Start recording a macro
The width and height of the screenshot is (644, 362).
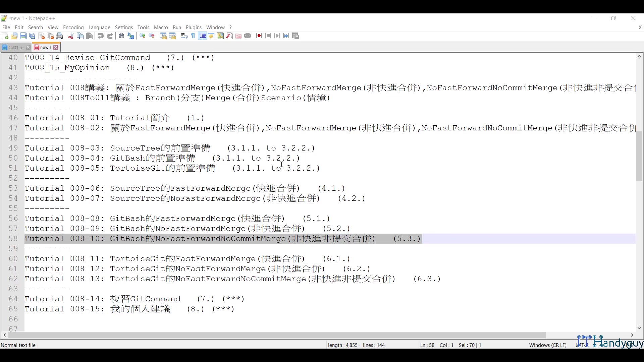point(259,36)
